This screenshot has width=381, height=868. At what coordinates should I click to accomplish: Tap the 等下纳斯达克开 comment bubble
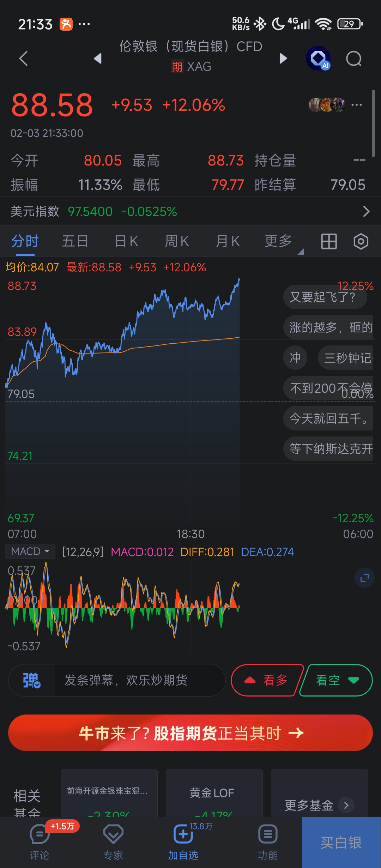[x=328, y=448]
